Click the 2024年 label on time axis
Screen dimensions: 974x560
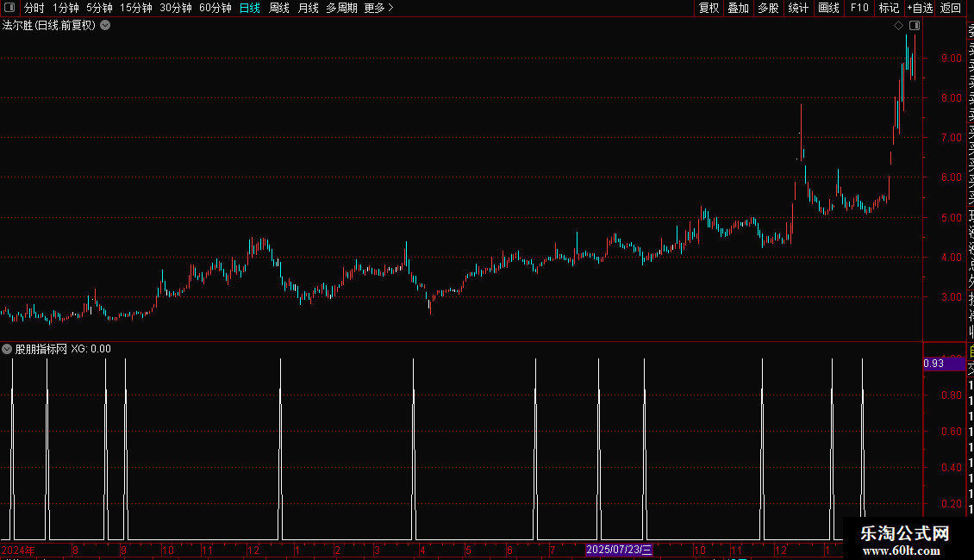tap(18, 550)
